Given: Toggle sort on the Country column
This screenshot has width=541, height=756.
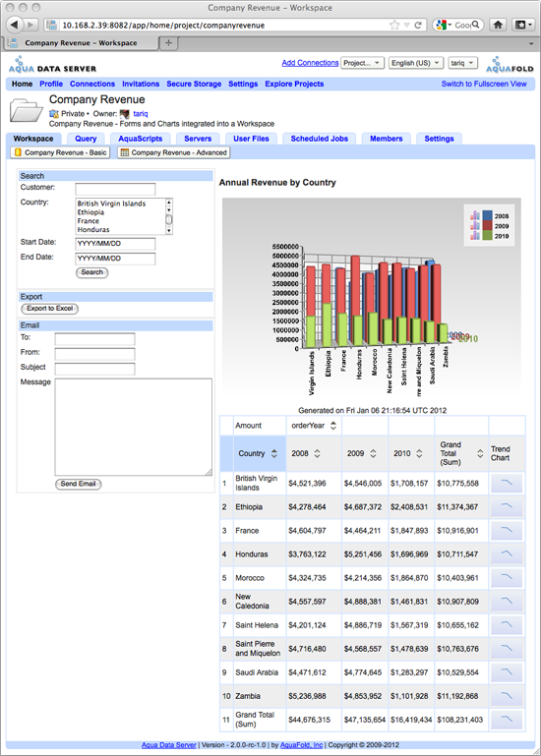Looking at the screenshot, I should coord(274,453).
